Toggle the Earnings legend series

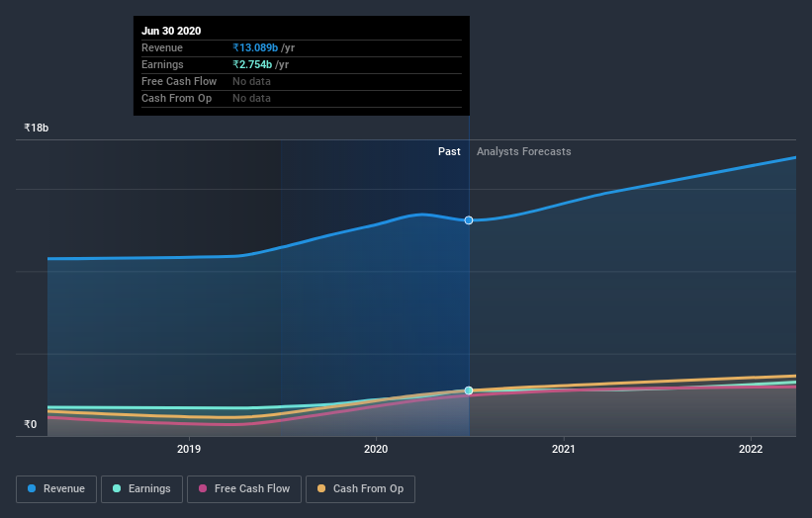point(141,489)
